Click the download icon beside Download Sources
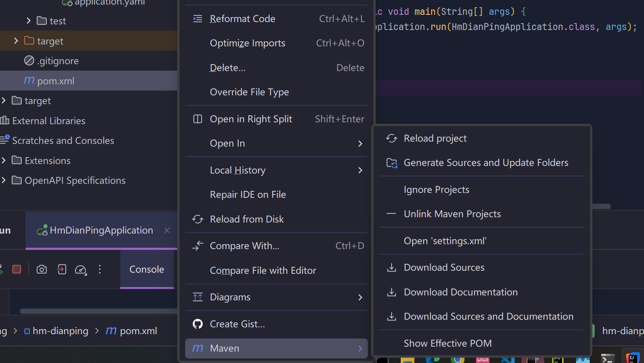This screenshot has height=363, width=644. coord(392,268)
